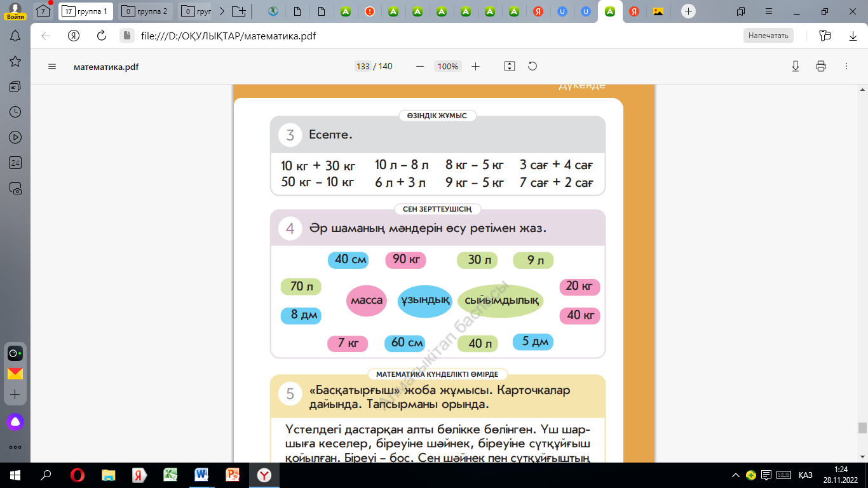Click the circled Я Yandex home icon
Viewport: 868px width, 488px height.
[74, 36]
